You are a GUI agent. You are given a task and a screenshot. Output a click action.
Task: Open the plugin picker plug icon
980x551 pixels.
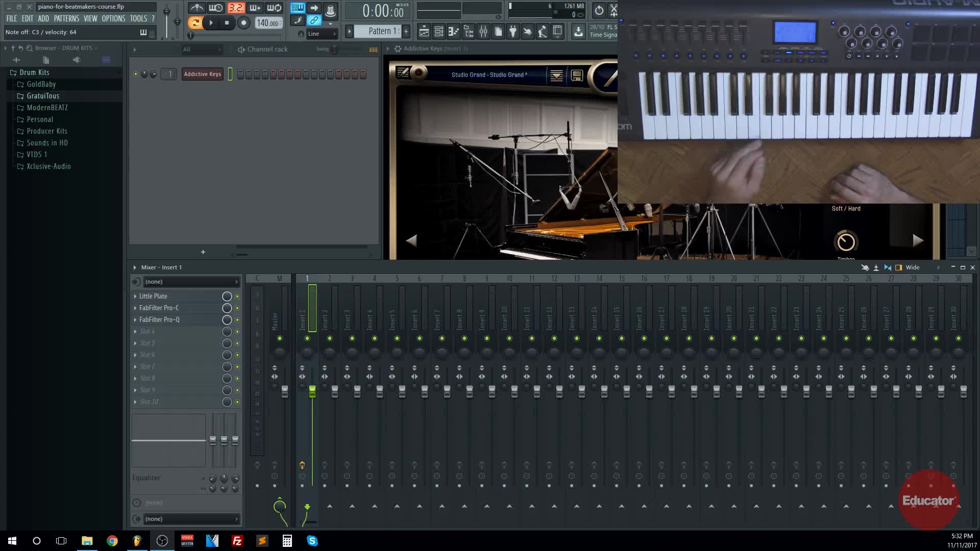tap(513, 32)
